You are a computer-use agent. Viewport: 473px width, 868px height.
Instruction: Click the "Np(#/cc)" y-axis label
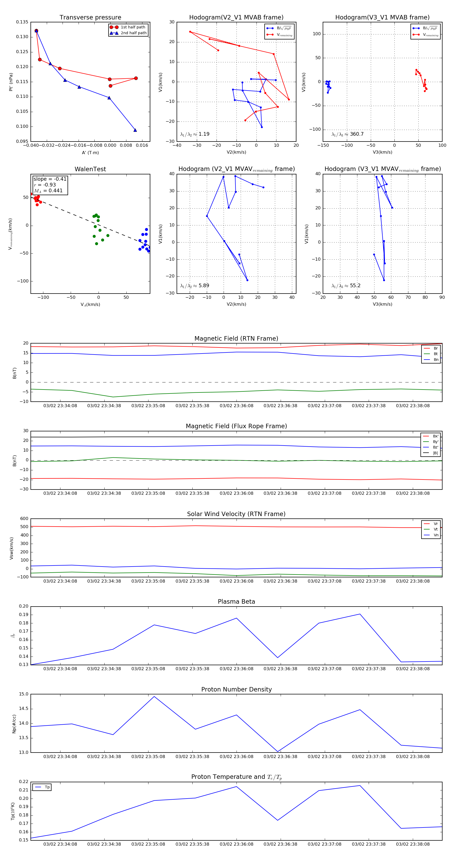point(14,723)
